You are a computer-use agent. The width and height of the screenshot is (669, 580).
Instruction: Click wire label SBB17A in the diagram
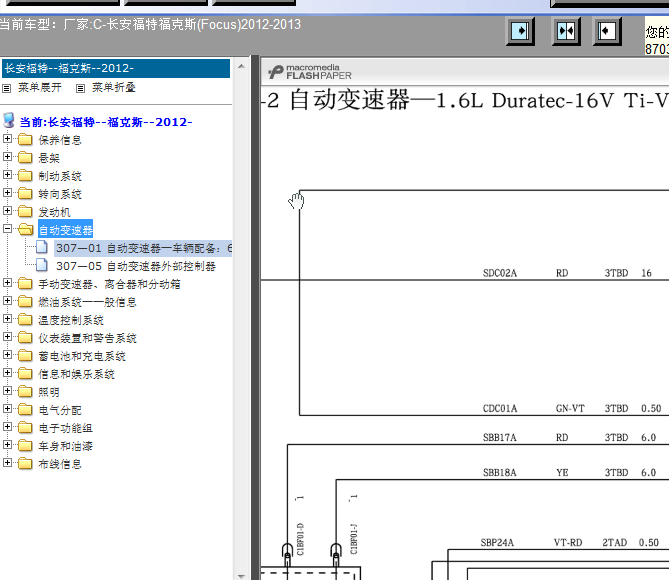[500, 437]
